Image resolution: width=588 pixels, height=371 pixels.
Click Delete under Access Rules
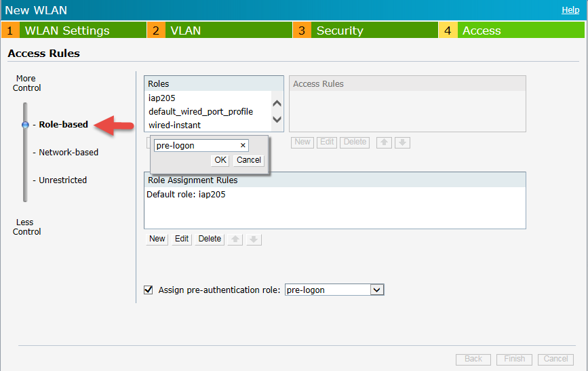coord(355,142)
